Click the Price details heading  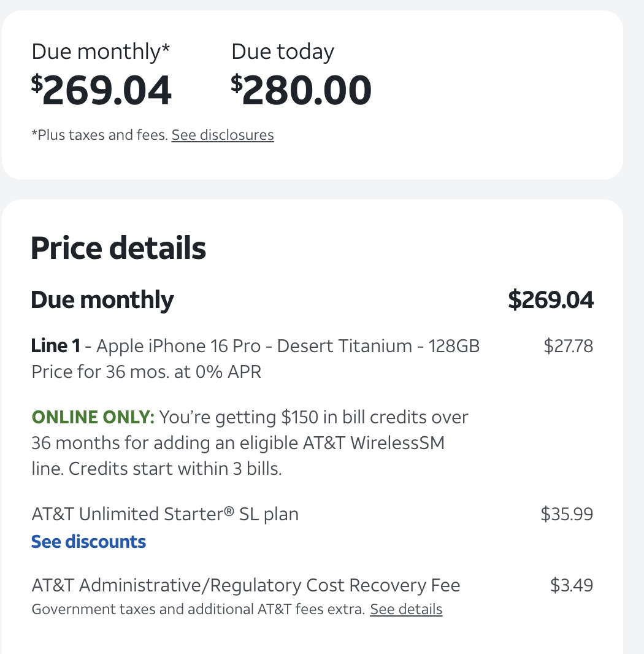(118, 248)
